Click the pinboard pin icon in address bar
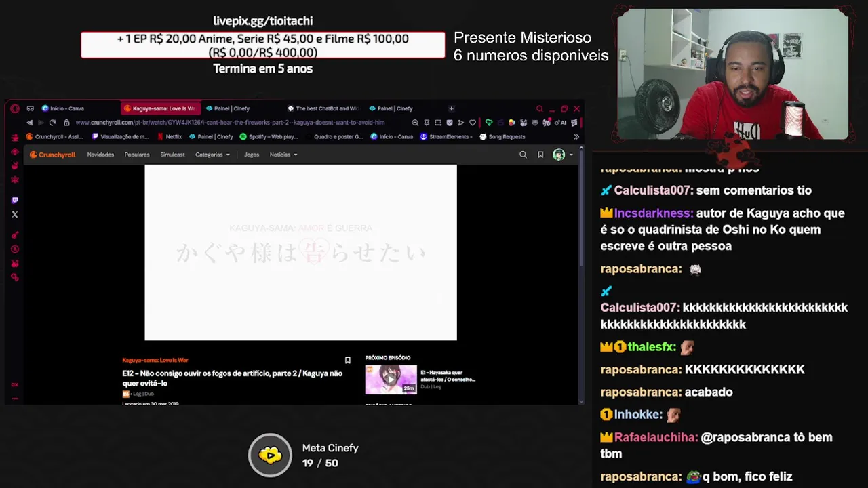This screenshot has width=868, height=488. [427, 123]
